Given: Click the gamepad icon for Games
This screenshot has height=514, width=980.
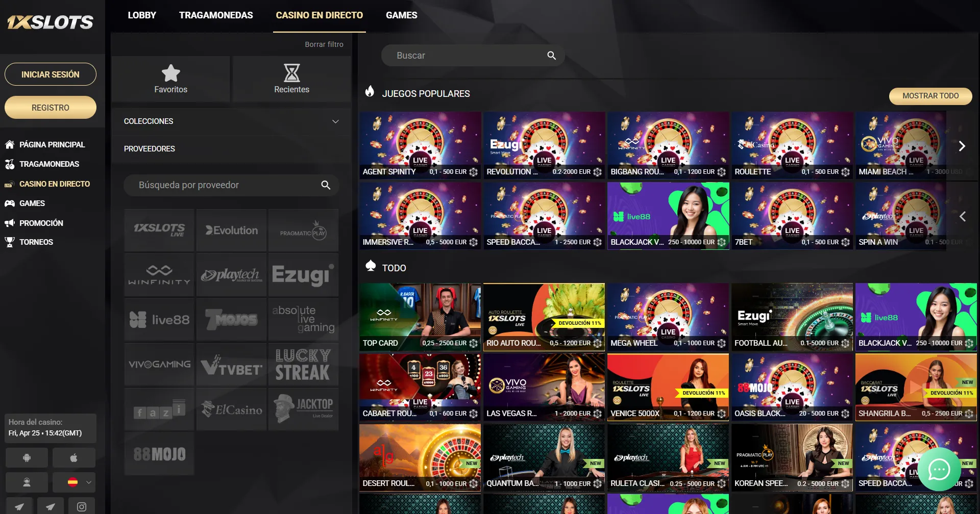Looking at the screenshot, I should click(10, 203).
